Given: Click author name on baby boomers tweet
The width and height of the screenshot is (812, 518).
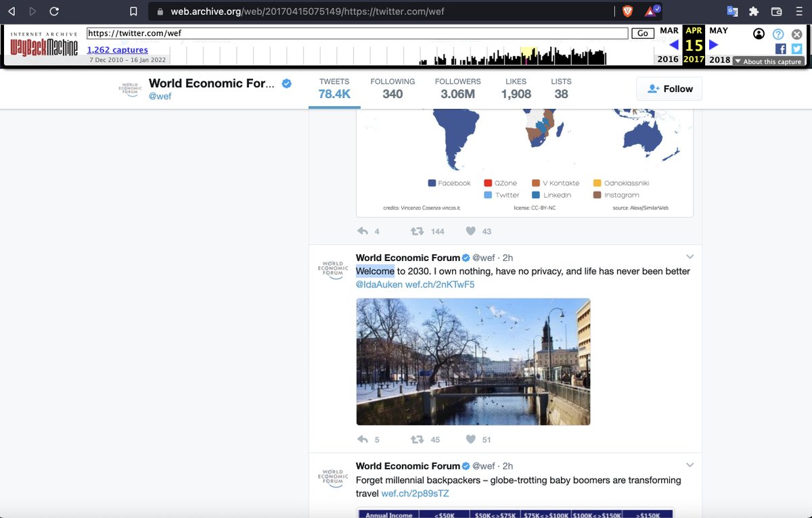Looking at the screenshot, I should (408, 466).
